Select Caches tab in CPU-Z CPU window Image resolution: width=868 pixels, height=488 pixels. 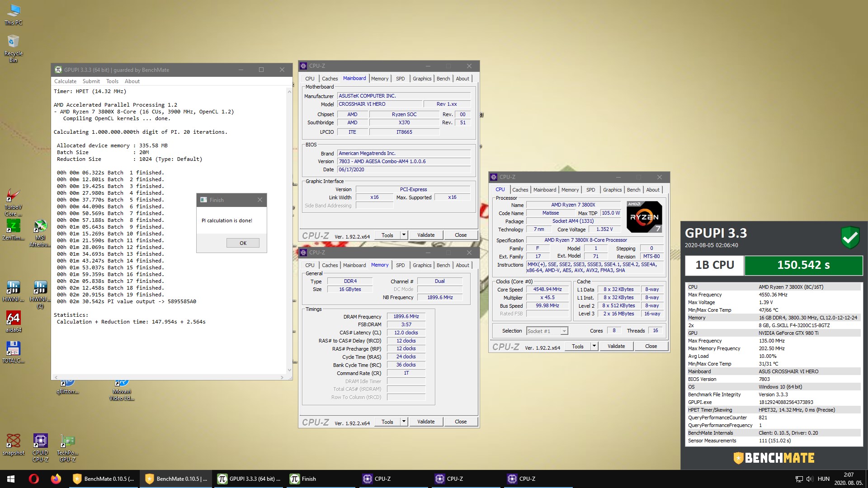[x=520, y=190]
